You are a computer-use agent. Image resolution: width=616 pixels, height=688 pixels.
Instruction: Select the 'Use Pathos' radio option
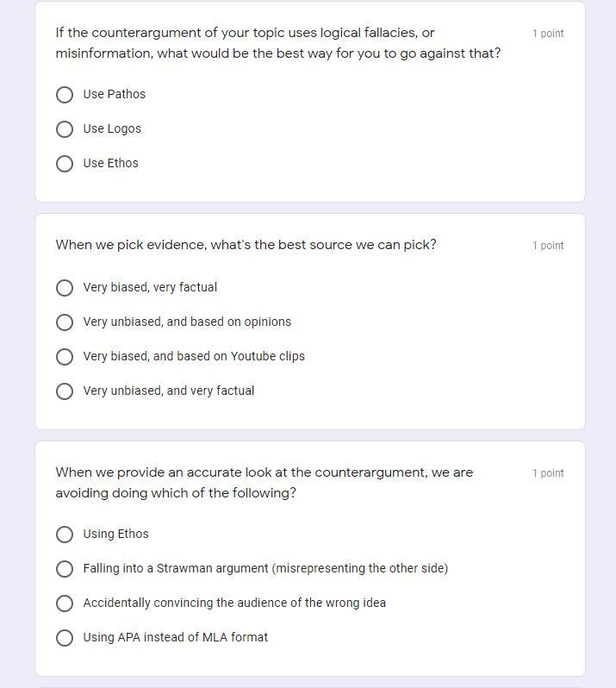pyautogui.click(x=65, y=95)
